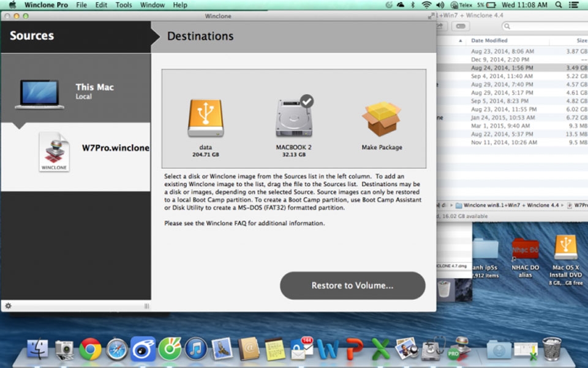Click the Sources list resize handle

(x=146, y=306)
